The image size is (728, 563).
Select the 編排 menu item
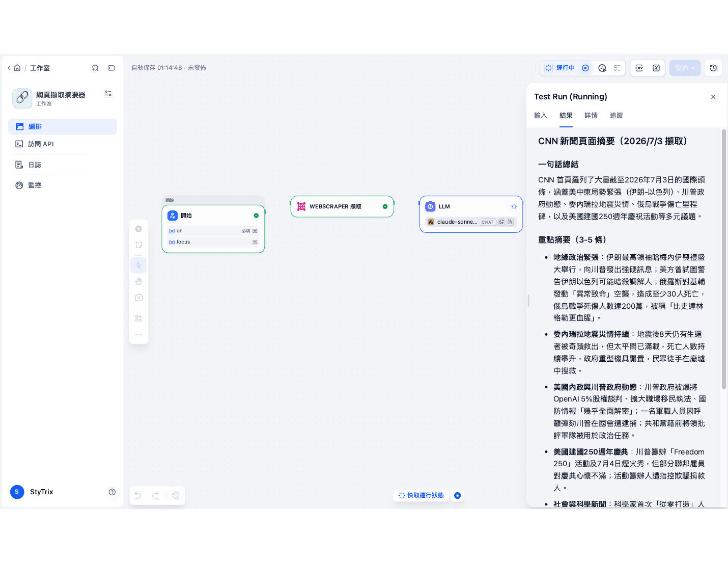click(63, 127)
